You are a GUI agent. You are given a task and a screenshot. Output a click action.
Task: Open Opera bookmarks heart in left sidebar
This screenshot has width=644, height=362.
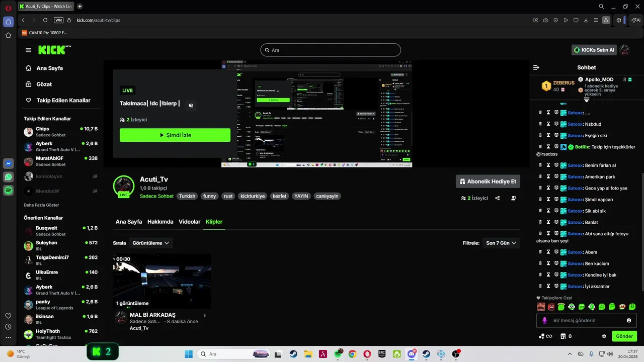8,316
